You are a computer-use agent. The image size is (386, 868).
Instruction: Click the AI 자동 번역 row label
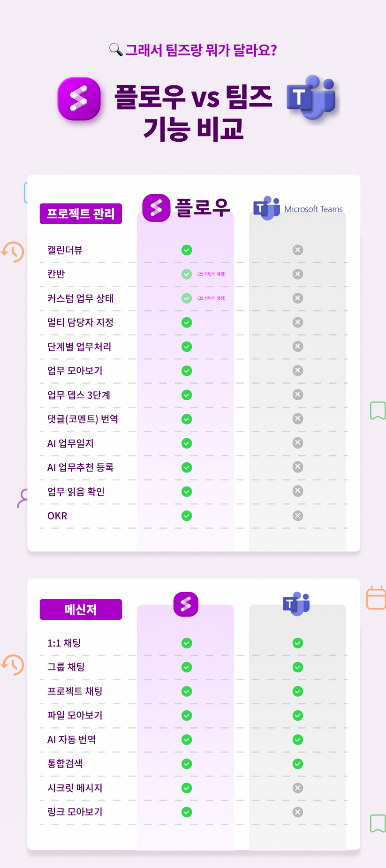tap(72, 739)
